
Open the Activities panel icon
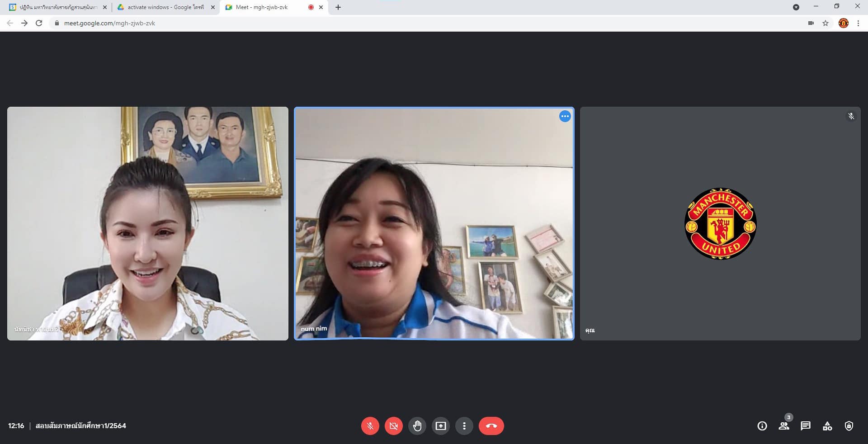coord(827,426)
